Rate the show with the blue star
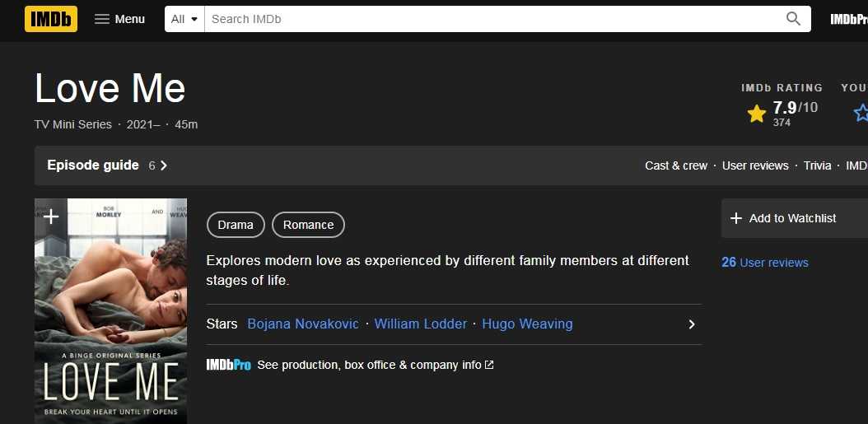This screenshot has width=868, height=424. 861,113
